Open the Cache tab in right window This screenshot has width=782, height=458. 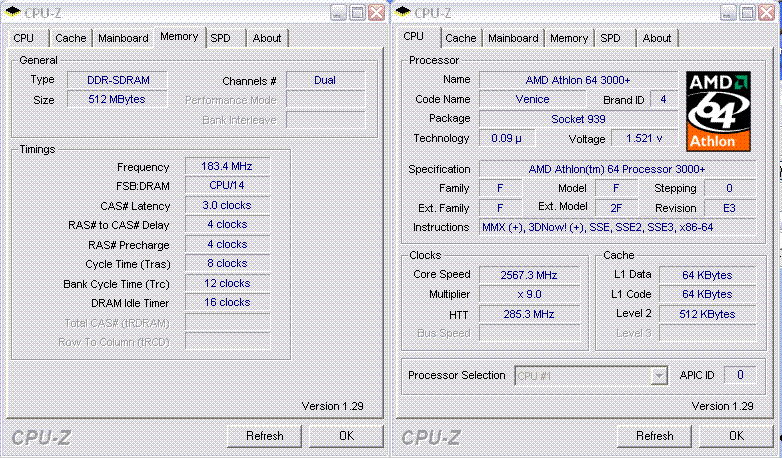click(x=460, y=38)
